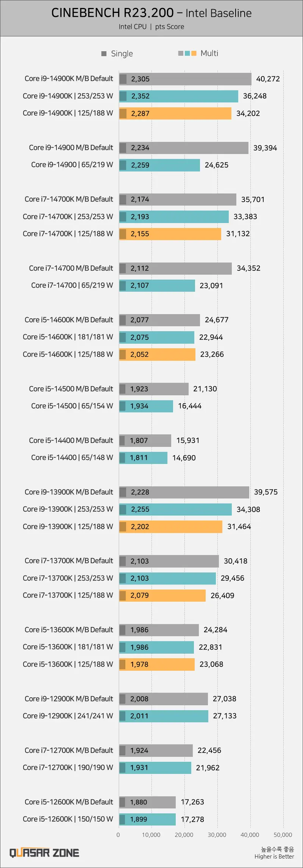Screen dimensions: 303x868
Task: Click the Core i9-14900K M/B Default bar
Action: coord(185,79)
